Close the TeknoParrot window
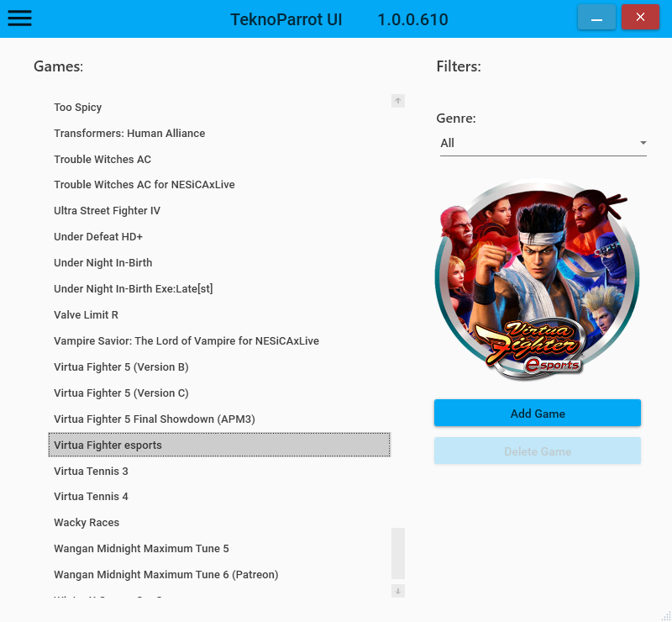This screenshot has width=672, height=622. coord(640,17)
